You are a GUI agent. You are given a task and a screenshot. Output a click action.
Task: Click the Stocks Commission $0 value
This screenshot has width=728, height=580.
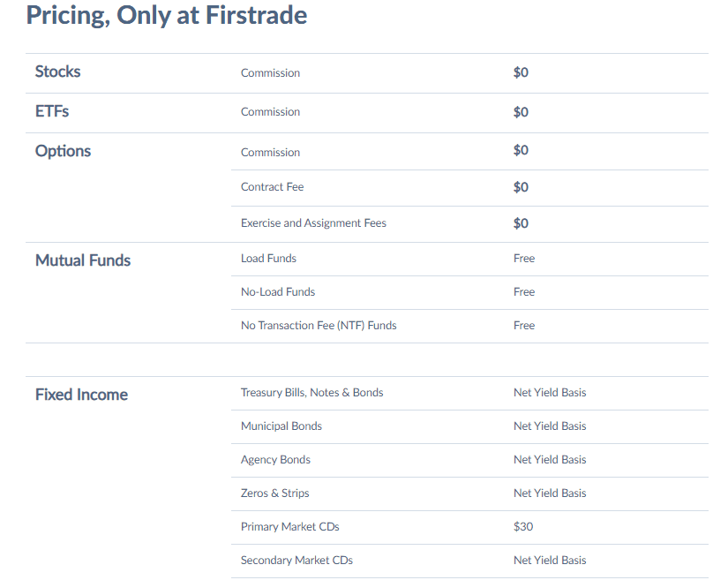click(521, 72)
